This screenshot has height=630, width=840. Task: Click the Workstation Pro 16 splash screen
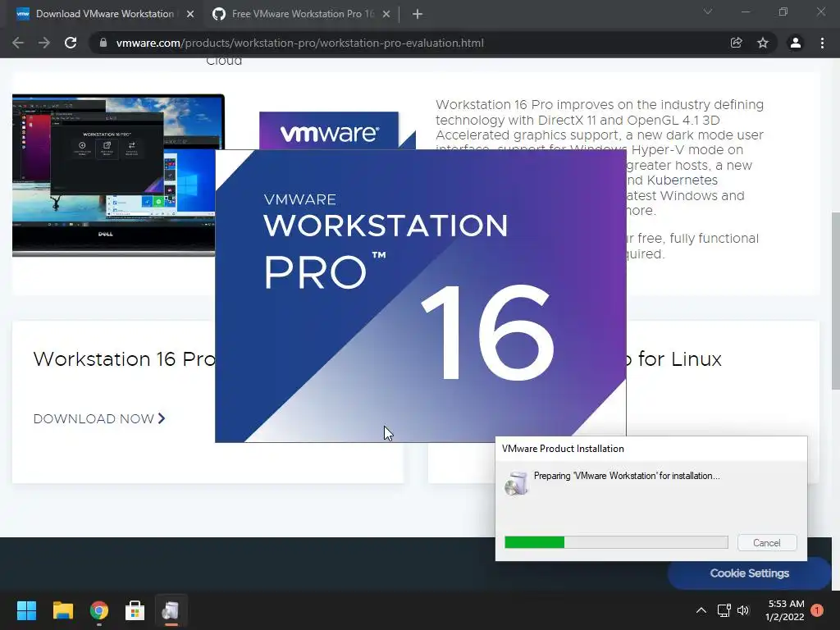click(421, 295)
